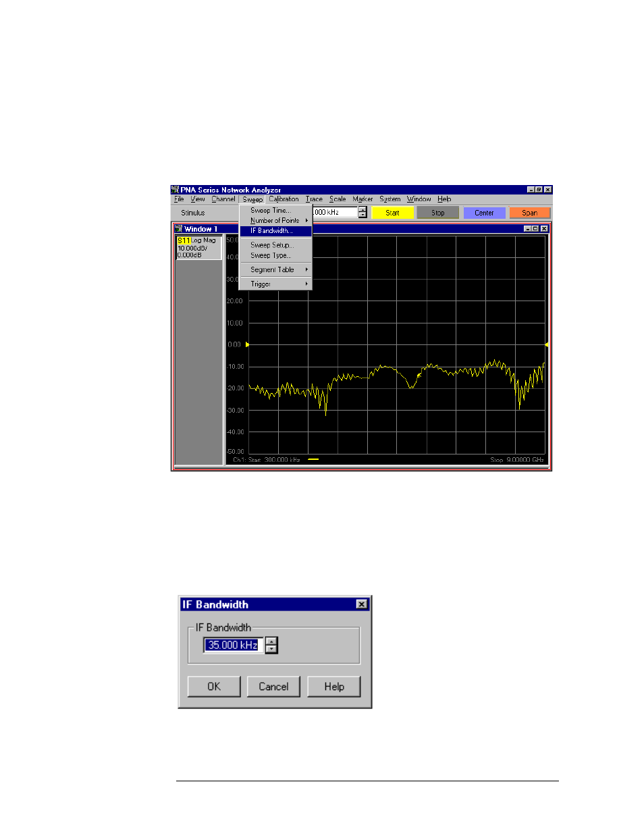Open the View menu
Image resolution: width=644 pixels, height=834 pixels.
[198, 199]
